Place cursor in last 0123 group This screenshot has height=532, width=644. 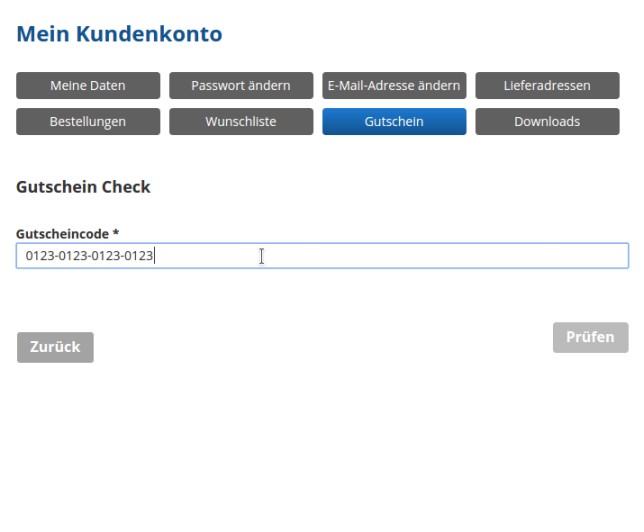pos(140,256)
